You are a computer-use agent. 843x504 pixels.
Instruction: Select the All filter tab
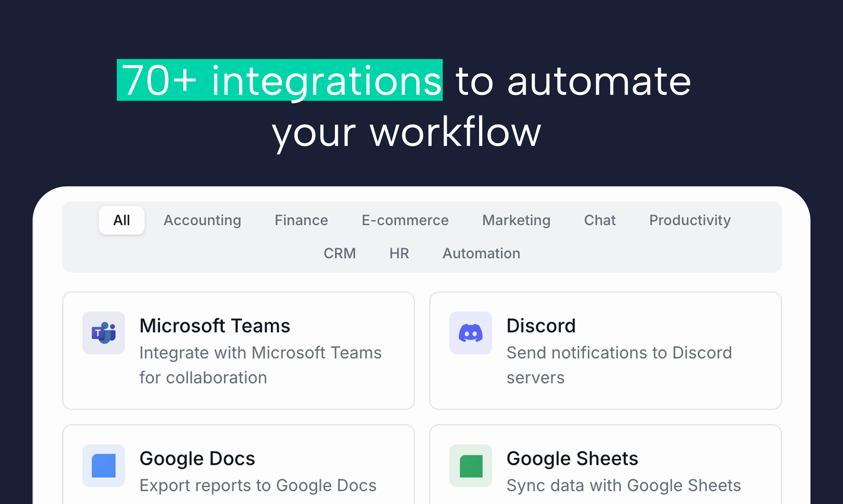coord(122,220)
